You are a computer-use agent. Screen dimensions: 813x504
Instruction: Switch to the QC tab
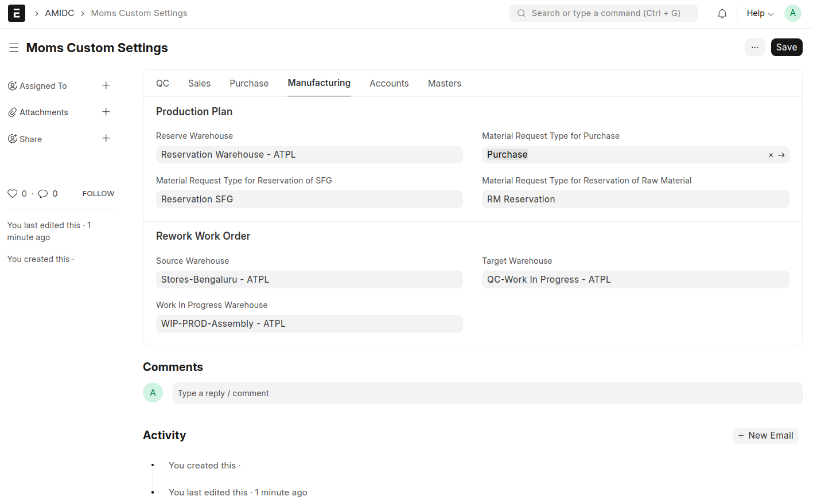tap(162, 83)
